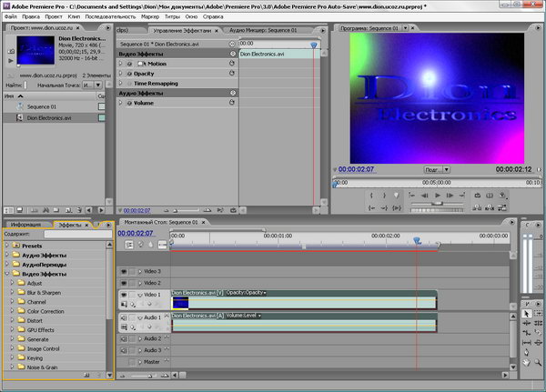
Task: Click the Safe Margins button
Action: click(490, 196)
